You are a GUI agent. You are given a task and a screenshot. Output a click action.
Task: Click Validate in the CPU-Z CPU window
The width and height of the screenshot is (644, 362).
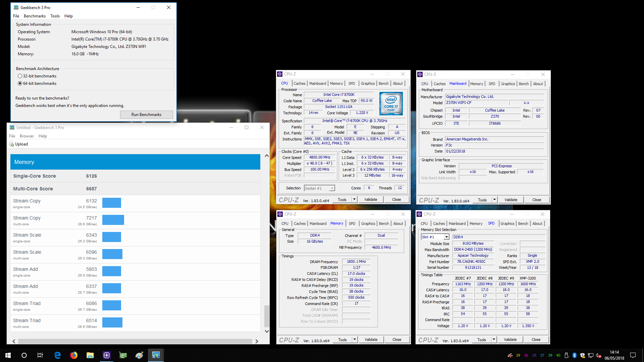click(x=371, y=199)
